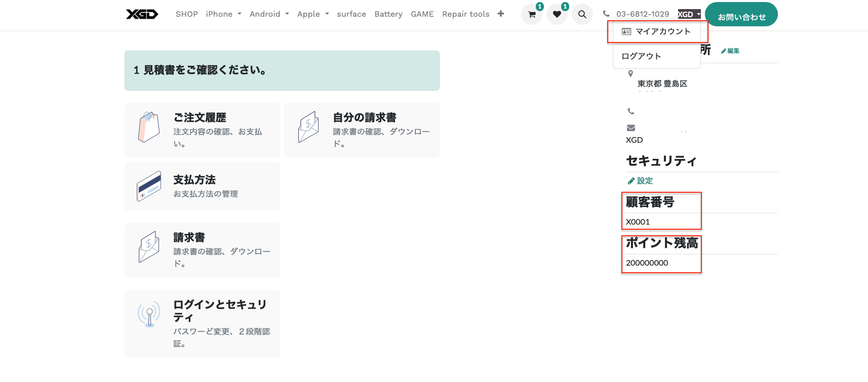The image size is (868, 382).
Task: Select ログアウト from user menu
Action: coord(641,56)
